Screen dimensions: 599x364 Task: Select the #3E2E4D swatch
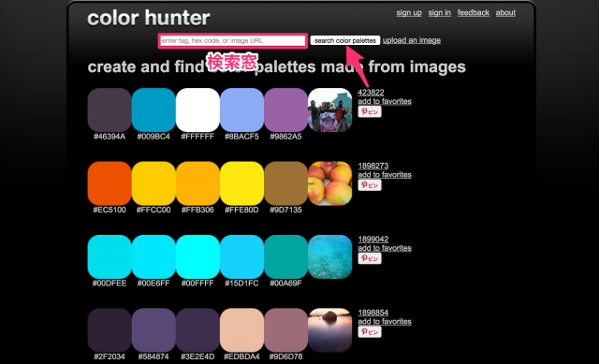tap(197, 330)
